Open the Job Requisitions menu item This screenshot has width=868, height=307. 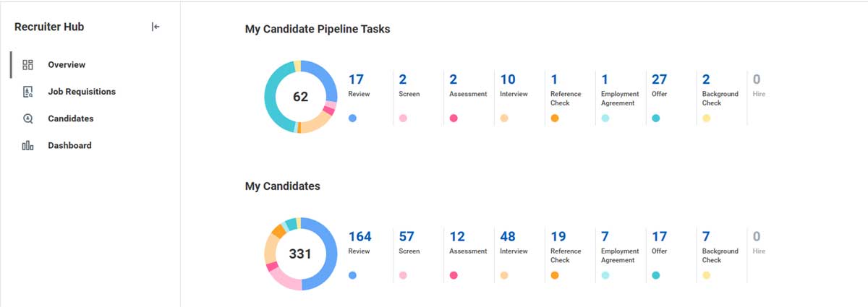[x=82, y=92]
